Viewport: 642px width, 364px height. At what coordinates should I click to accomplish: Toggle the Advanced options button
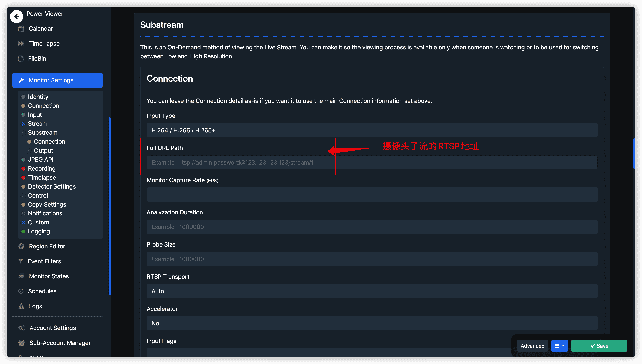click(532, 346)
